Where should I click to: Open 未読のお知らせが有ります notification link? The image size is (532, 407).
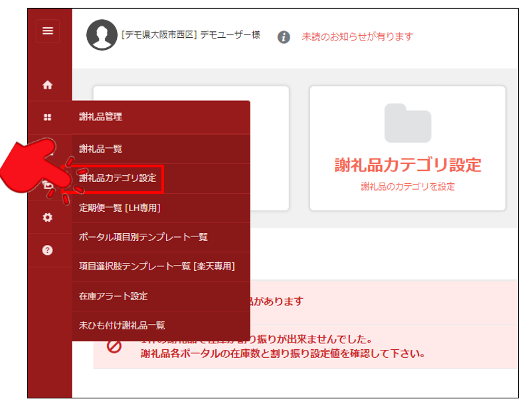coord(357,37)
